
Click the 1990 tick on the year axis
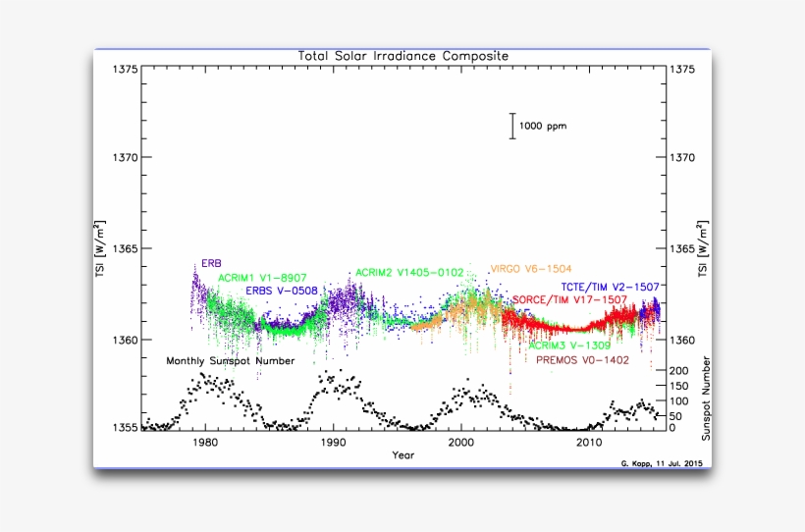click(x=333, y=443)
